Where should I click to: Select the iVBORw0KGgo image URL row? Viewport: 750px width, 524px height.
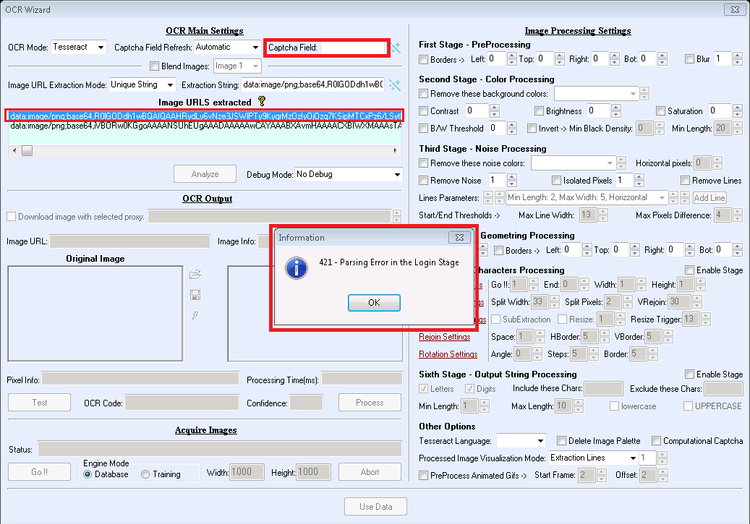205,126
